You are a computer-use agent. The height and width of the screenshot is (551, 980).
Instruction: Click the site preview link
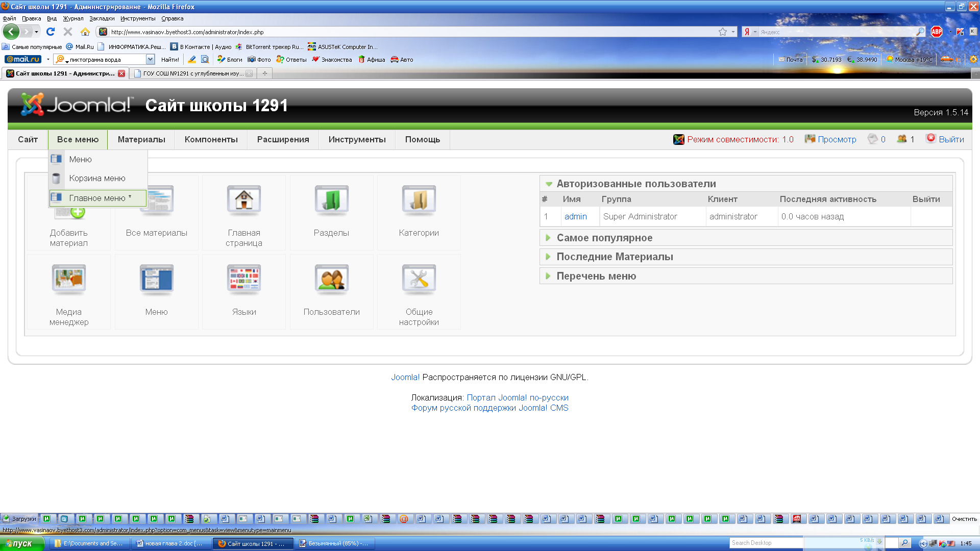pyautogui.click(x=837, y=139)
